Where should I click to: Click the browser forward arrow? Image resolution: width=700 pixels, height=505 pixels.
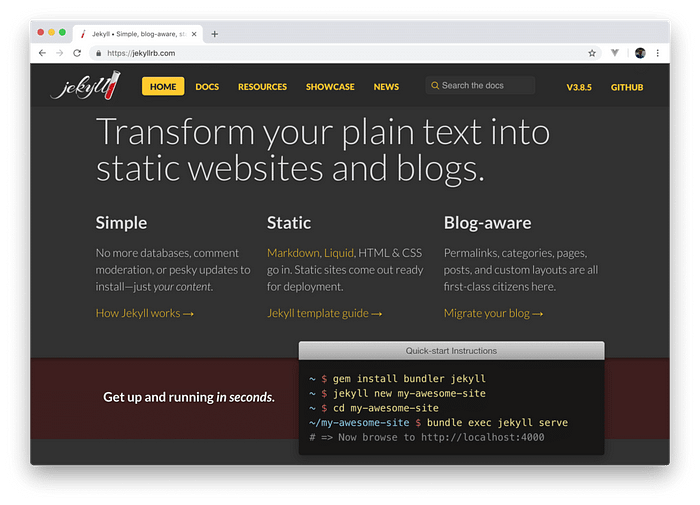click(60, 53)
